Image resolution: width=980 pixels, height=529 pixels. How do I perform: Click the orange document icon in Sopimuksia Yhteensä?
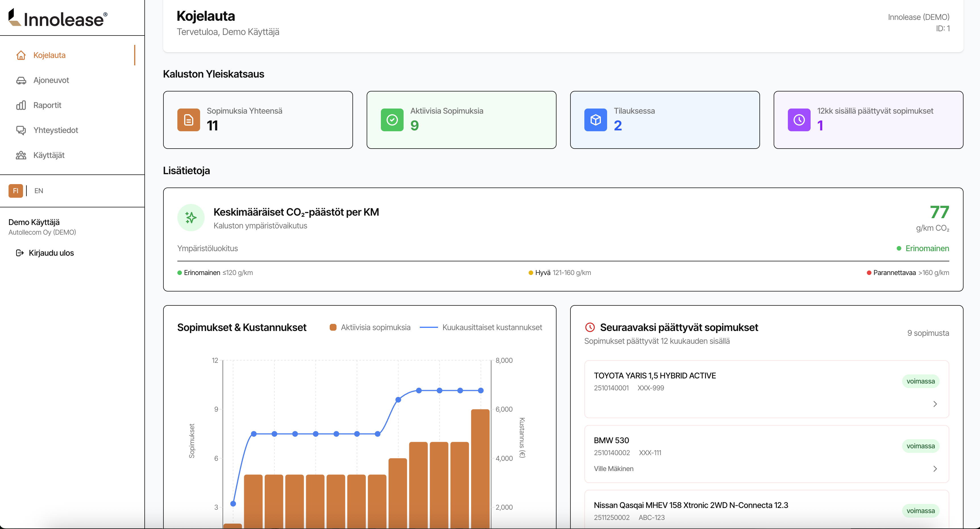point(189,120)
